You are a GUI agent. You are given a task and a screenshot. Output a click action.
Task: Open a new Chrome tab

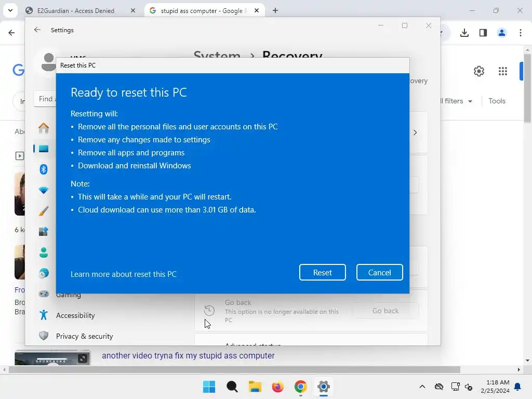(275, 10)
